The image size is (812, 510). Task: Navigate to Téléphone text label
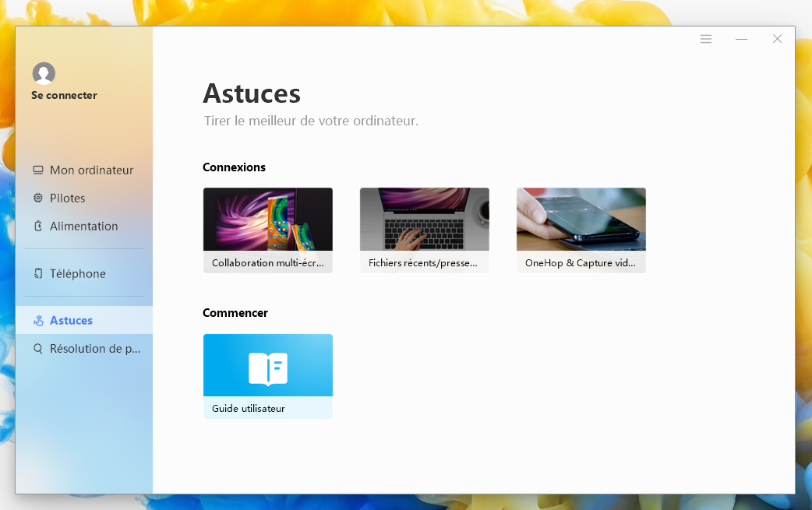click(x=78, y=274)
